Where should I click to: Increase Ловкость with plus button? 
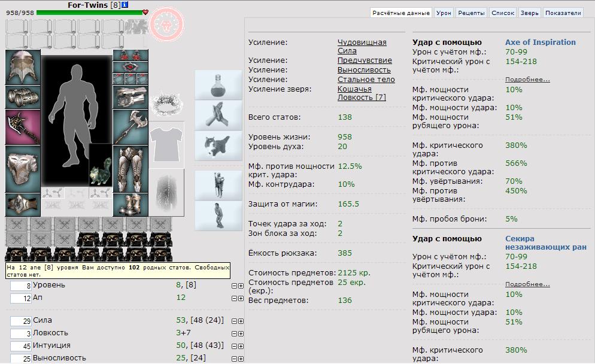click(241, 333)
